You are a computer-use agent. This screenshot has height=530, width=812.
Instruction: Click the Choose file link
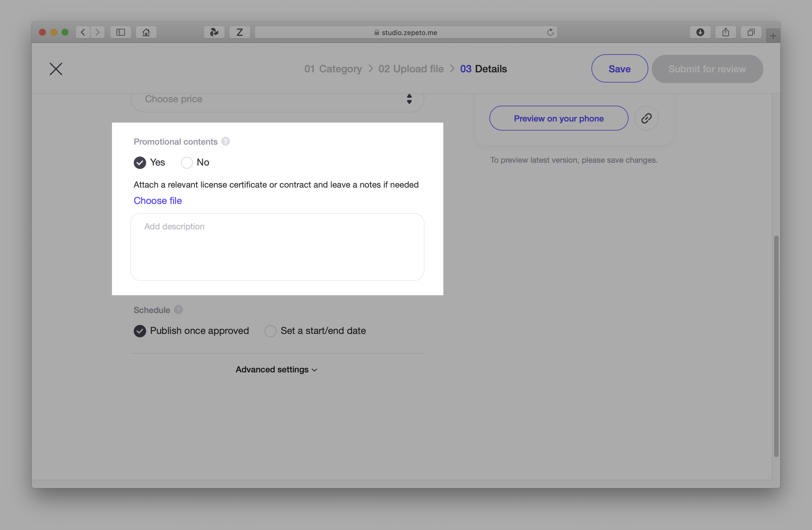coord(158,201)
